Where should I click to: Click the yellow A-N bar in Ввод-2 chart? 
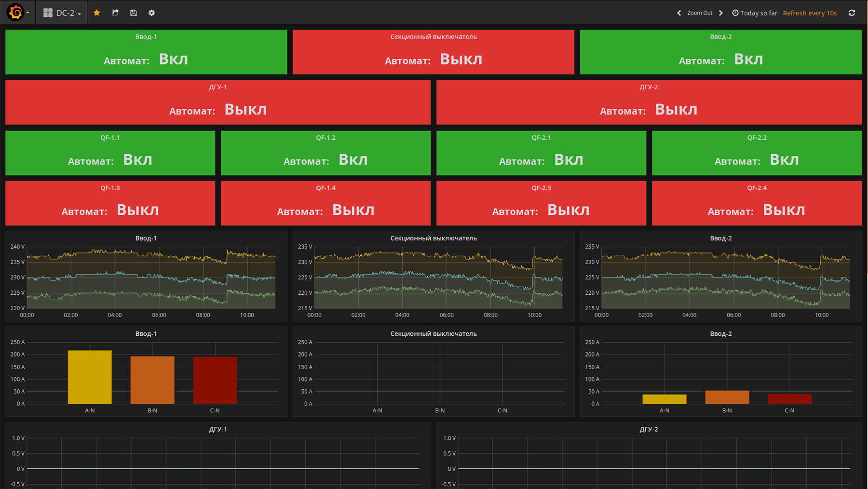click(x=665, y=399)
